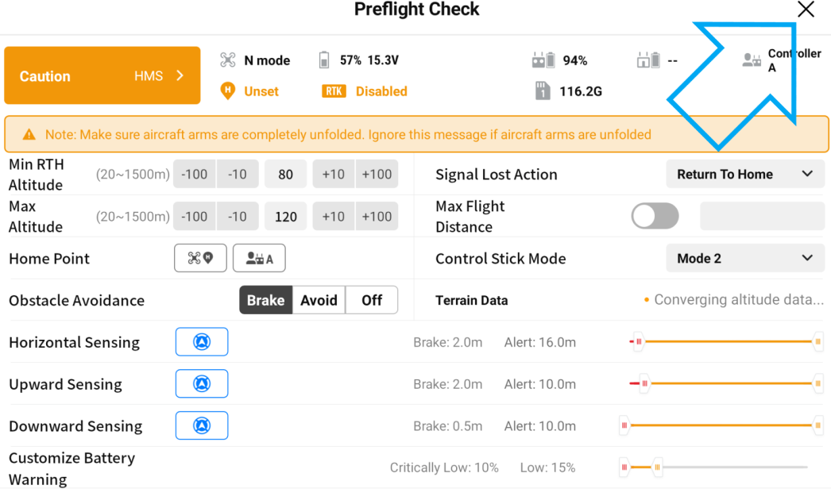831x504 pixels.
Task: Enable the Max Flight Distance switch
Action: coord(655,216)
